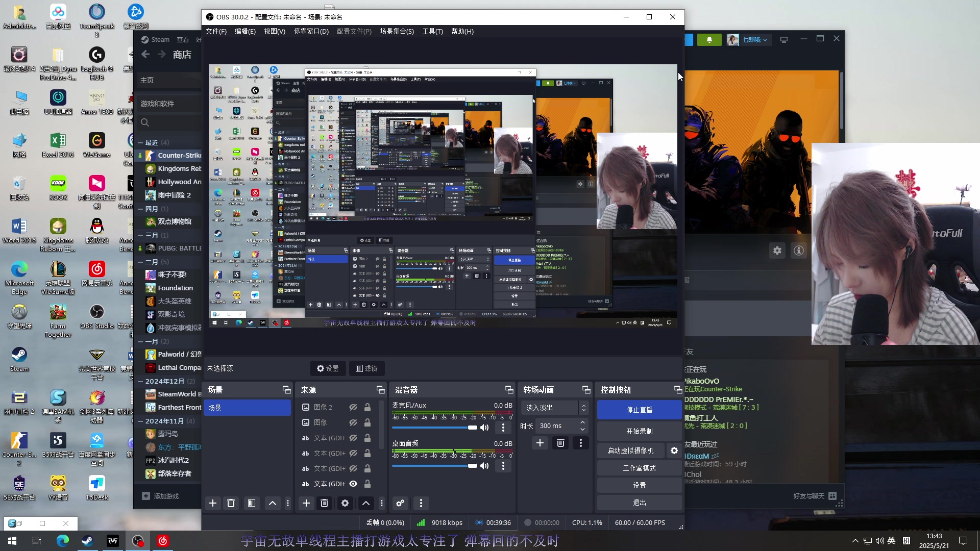Adjust the 桌面音频 volume slider
Viewport: 980px width, 551px height.
(435, 466)
